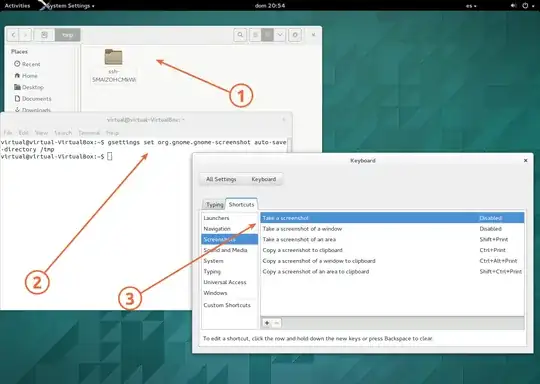The width and height of the screenshot is (540, 384).
Task: Select Custom Shortcuts category
Action: click(227, 305)
